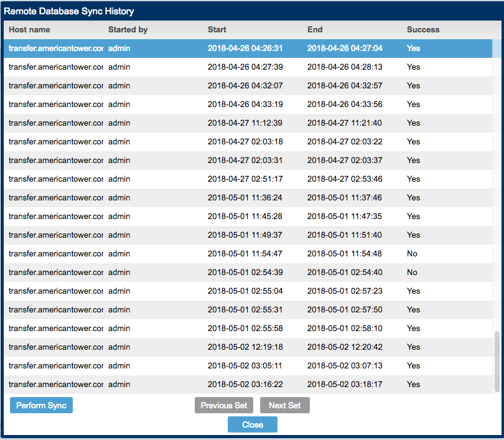
Task: Click the Perform Sync button
Action: pos(41,405)
